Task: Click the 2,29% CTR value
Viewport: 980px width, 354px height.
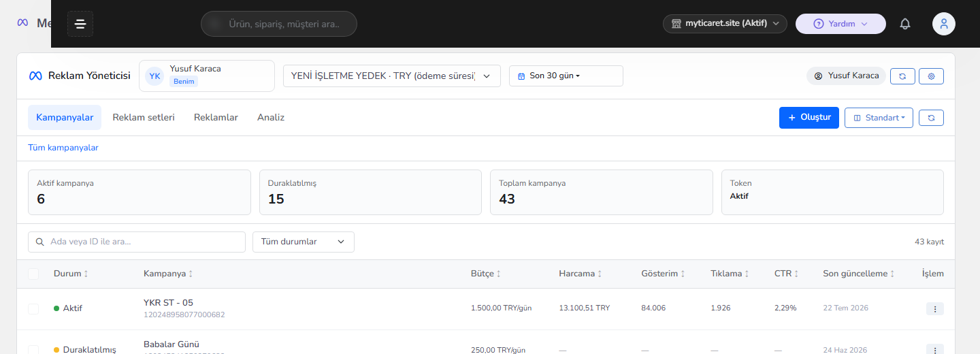Action: tap(785, 308)
